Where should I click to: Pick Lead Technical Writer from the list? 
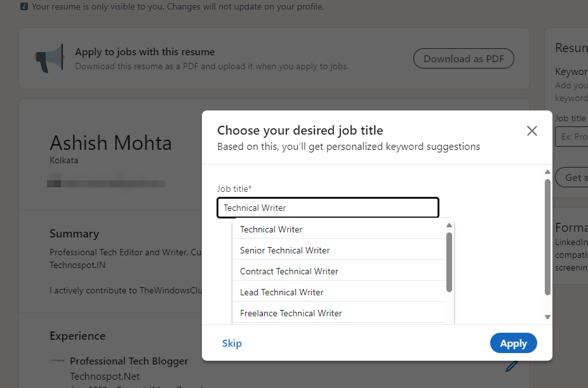pyautogui.click(x=281, y=292)
